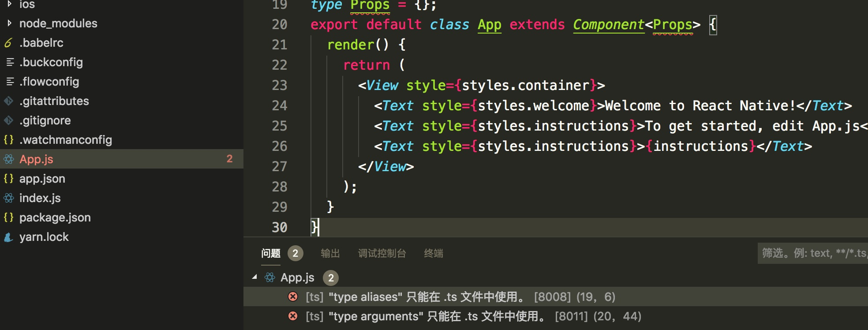Open index.js file
This screenshot has height=330, width=868.
[x=40, y=198]
